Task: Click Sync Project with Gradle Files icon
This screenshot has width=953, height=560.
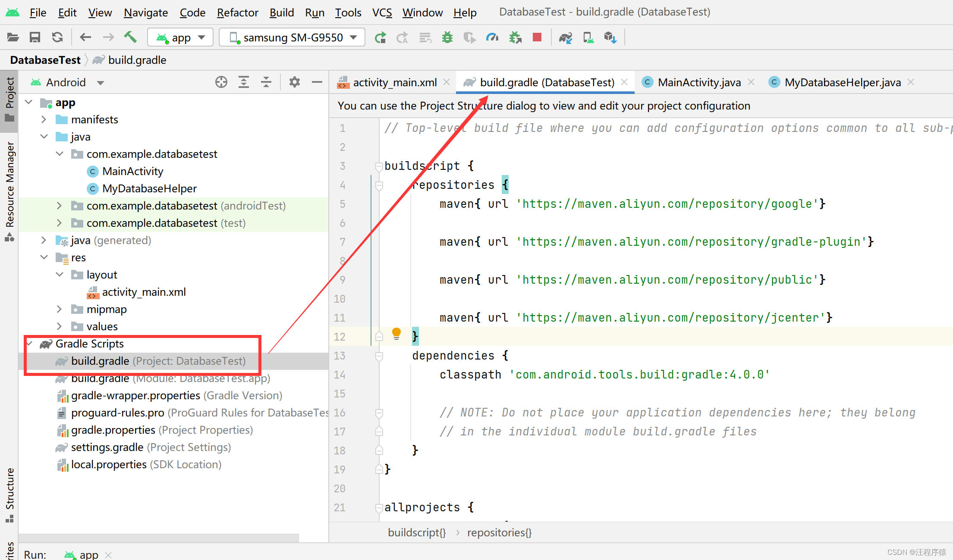Action: click(566, 38)
